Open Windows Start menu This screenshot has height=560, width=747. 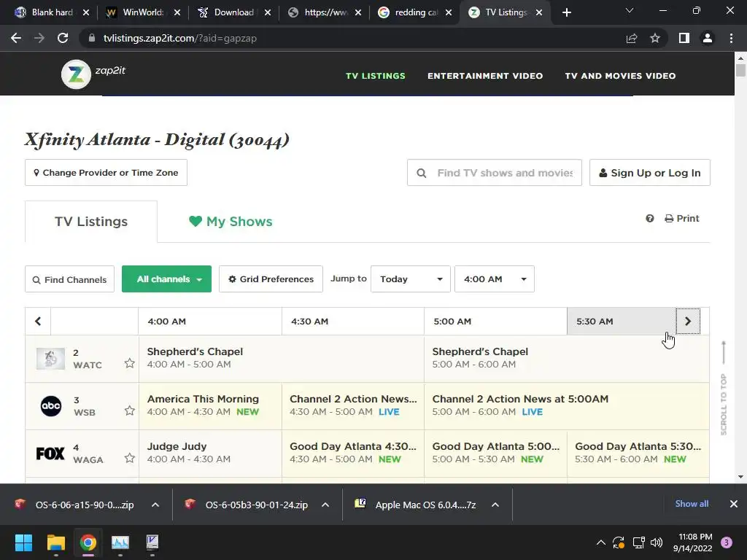tap(23, 542)
